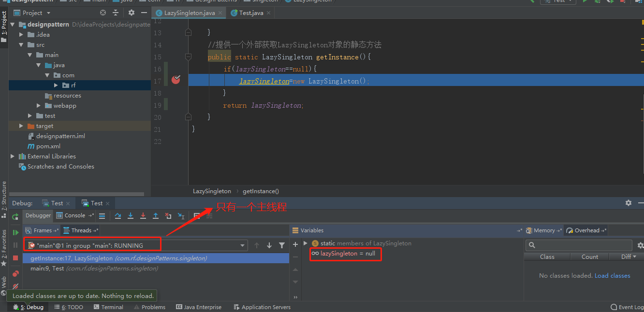
Task: Show more variables toolbar actions chevron
Action: coord(295,297)
